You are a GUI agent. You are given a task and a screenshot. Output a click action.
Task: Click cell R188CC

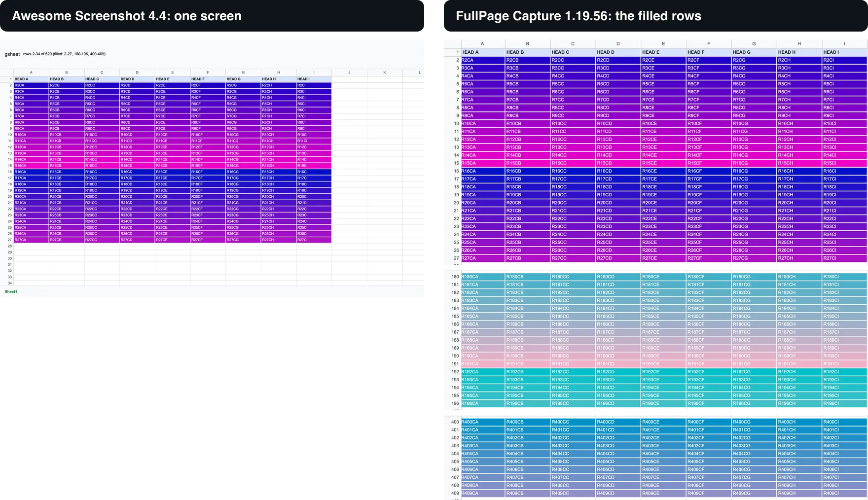point(573,340)
